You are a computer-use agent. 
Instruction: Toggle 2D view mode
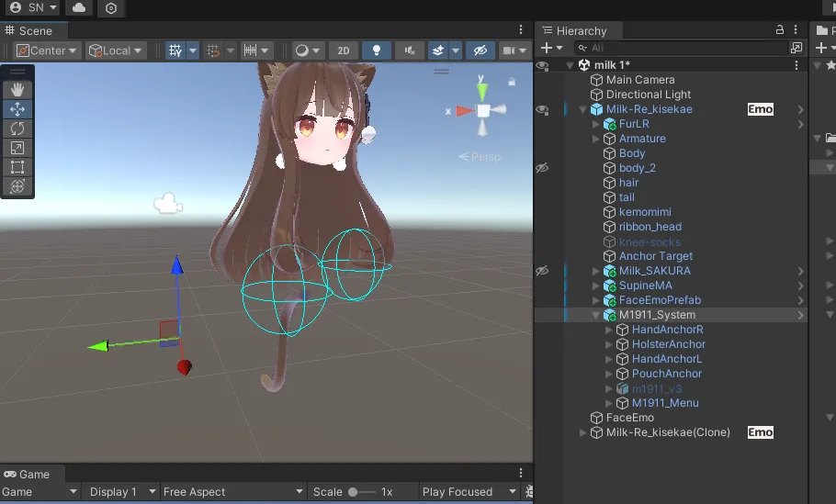coord(344,50)
